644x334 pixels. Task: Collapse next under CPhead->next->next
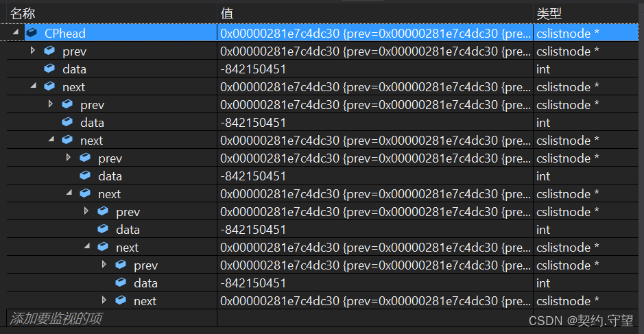point(69,192)
